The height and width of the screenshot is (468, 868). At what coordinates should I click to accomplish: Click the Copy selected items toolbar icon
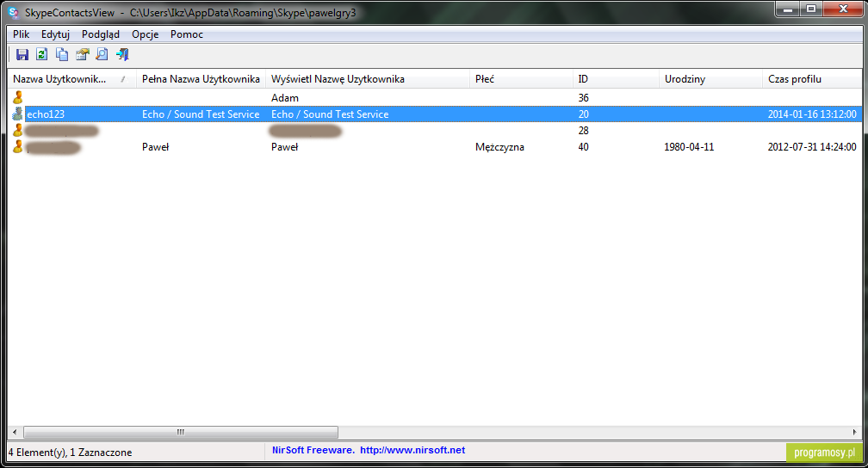click(62, 54)
